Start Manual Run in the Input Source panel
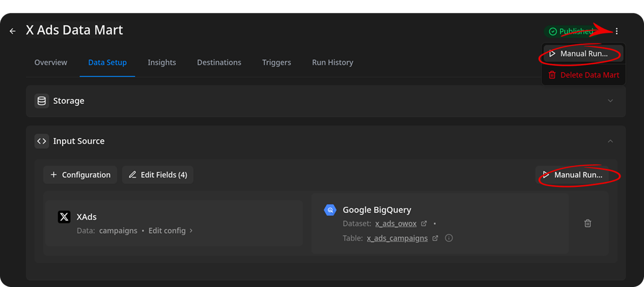The height and width of the screenshot is (287, 644). (572, 175)
